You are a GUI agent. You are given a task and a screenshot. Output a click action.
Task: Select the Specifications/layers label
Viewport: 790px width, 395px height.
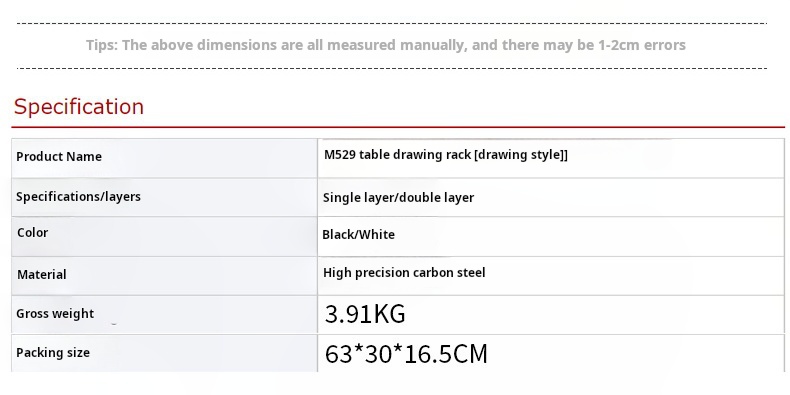78,196
